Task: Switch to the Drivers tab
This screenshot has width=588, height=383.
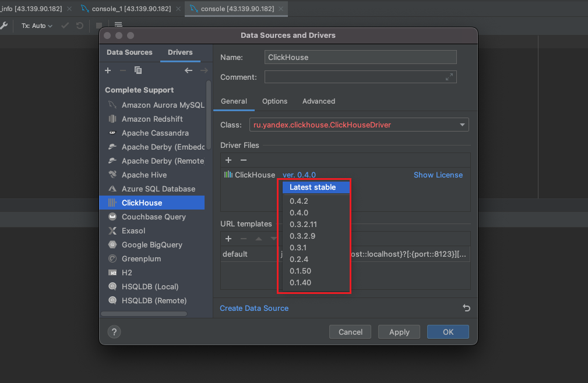Action: click(x=180, y=52)
